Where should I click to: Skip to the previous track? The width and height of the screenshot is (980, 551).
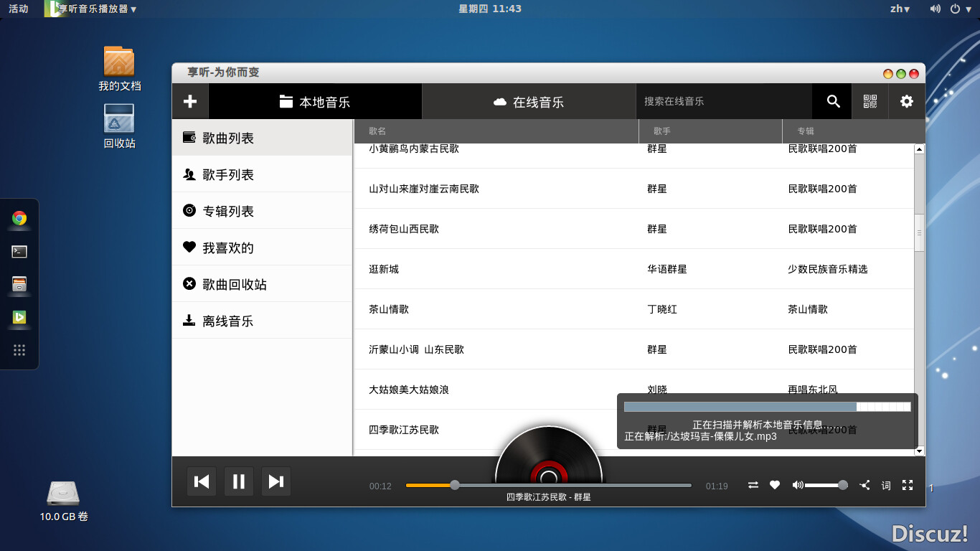click(x=202, y=481)
